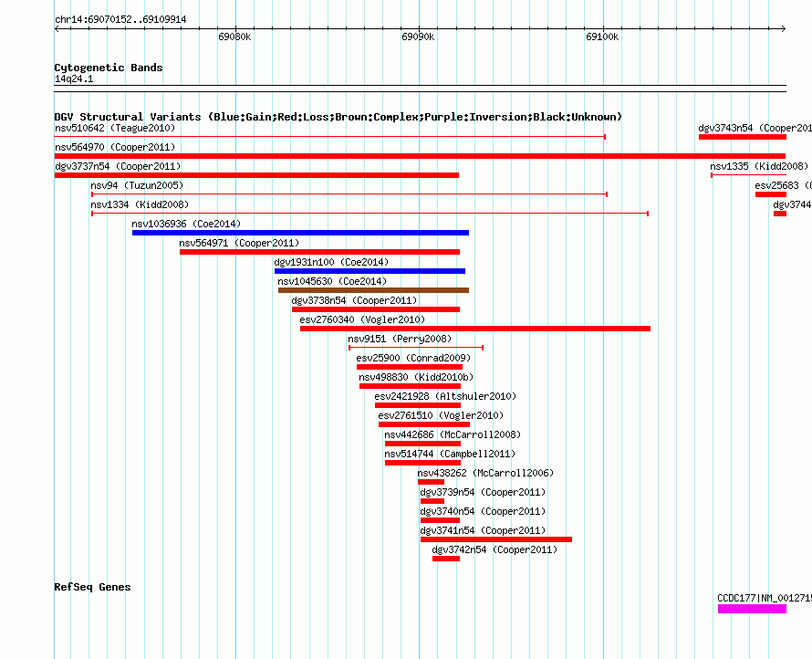Click the short red nsv438262 loss bar
Image resolution: width=812 pixels, height=659 pixels.
coord(431,482)
